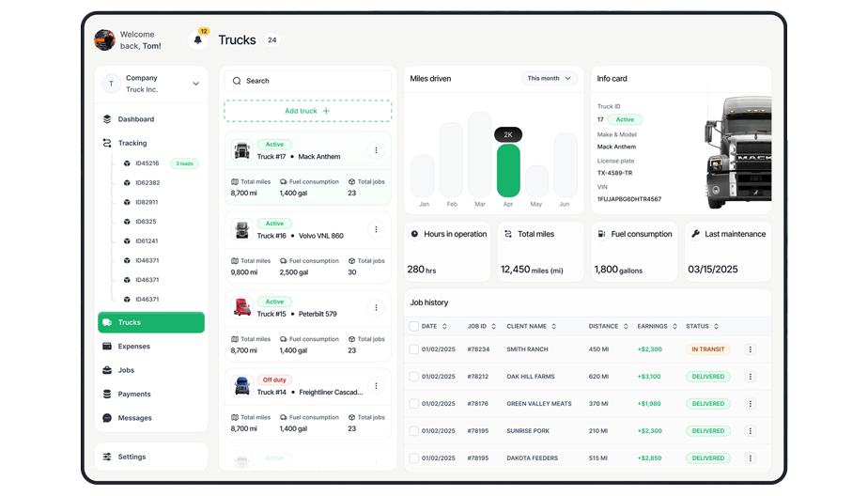This screenshot has height=496, width=868.
Task: Click the Dashboard layers icon in sidebar
Action: pyautogui.click(x=107, y=119)
